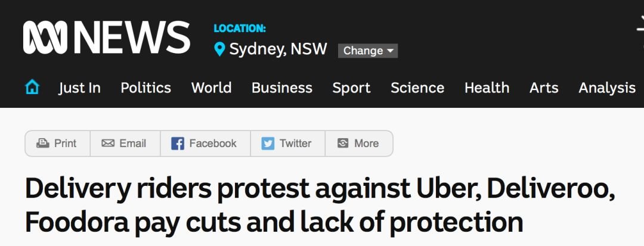Open the Just In section
644x246 pixels.
79,88
